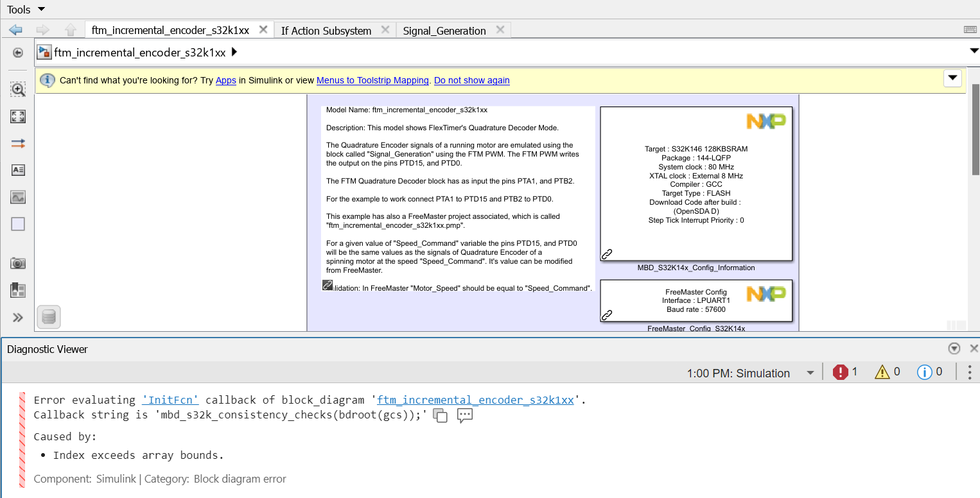This screenshot has width=980, height=498.
Task: Follow the ftm_incremental_encoder_s32k1xx error link
Action: [x=475, y=399]
